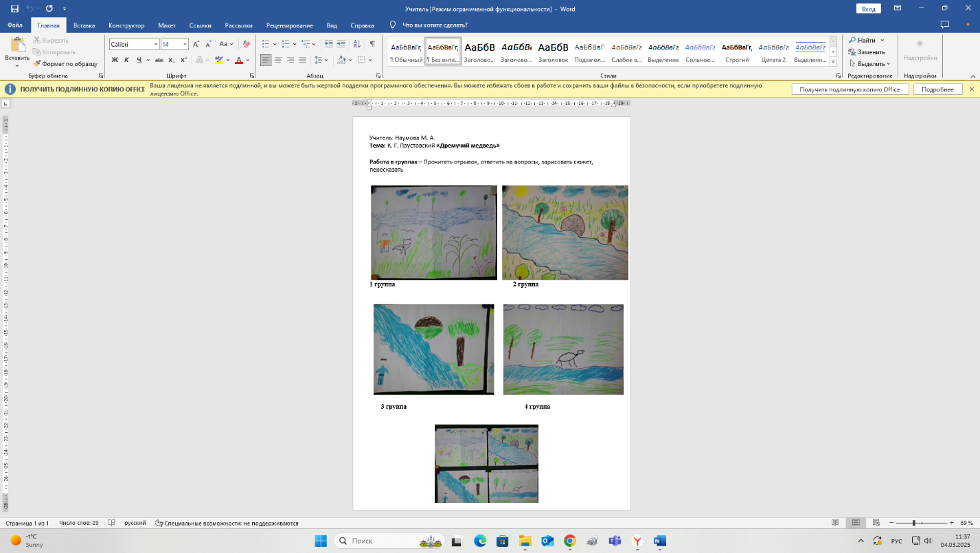Open the Select (Выделить) dropdown
The height and width of the screenshot is (553, 980).
(869, 64)
